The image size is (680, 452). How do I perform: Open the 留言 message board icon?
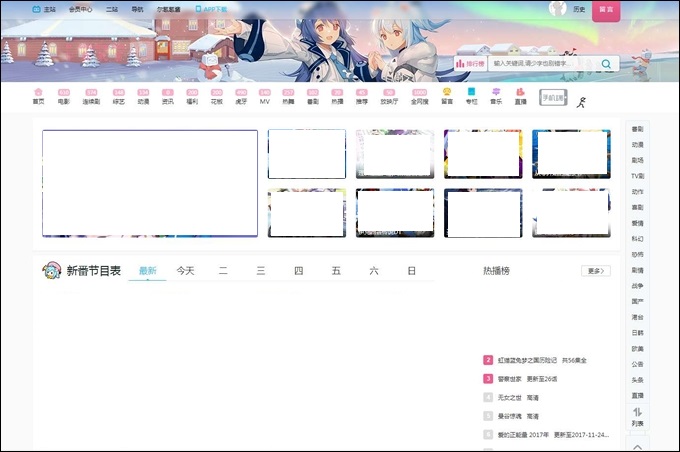pos(447,95)
